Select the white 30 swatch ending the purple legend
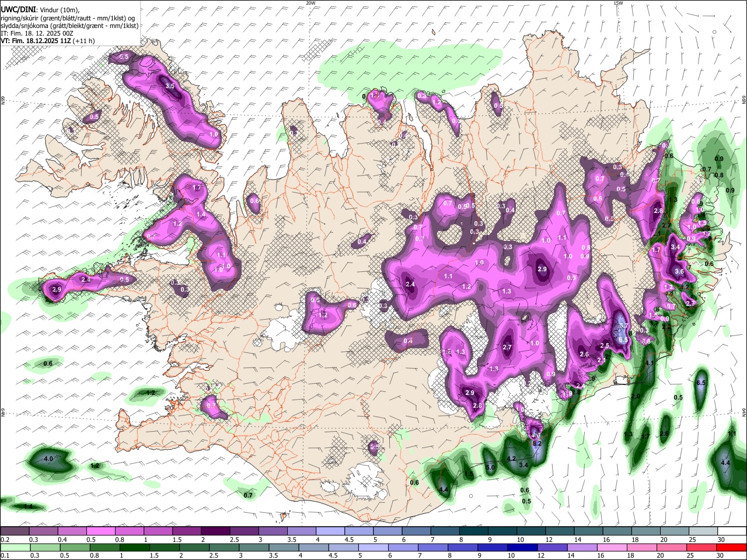 click(732, 531)
